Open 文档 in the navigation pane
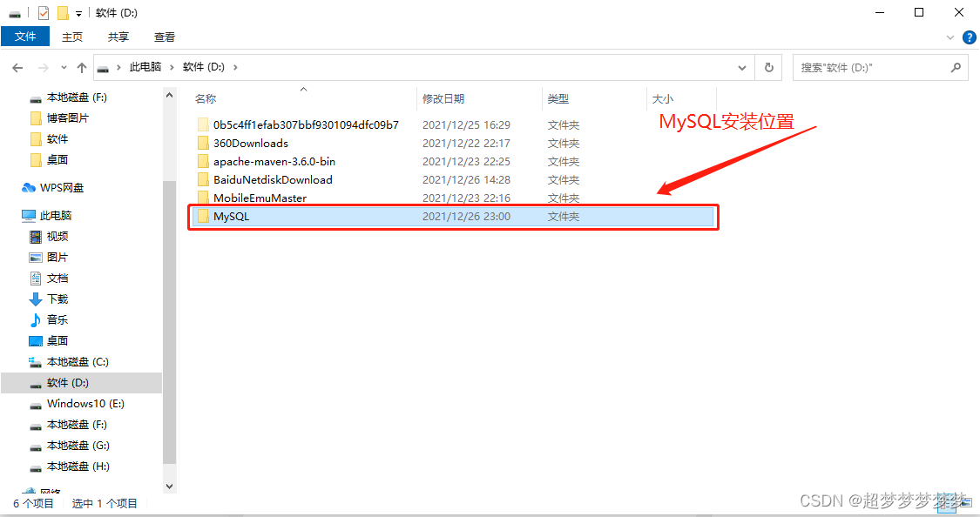Image resolution: width=980 pixels, height=517 pixels. click(x=57, y=278)
